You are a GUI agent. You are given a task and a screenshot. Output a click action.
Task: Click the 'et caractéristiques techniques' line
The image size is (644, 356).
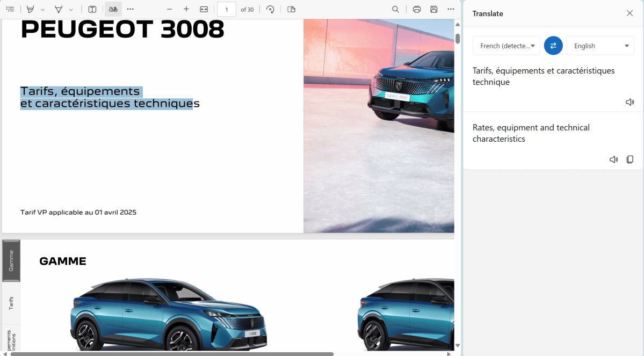pyautogui.click(x=110, y=104)
